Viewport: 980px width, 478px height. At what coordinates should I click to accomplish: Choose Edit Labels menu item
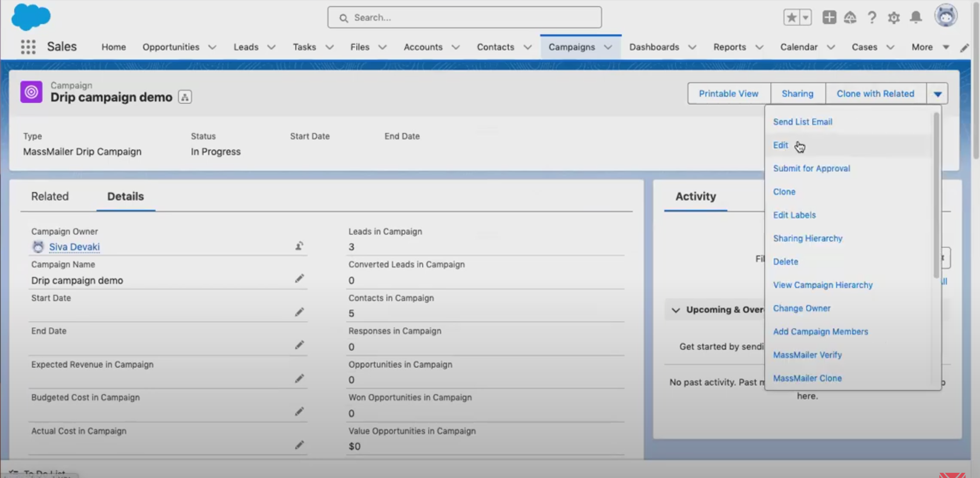pyautogui.click(x=794, y=215)
